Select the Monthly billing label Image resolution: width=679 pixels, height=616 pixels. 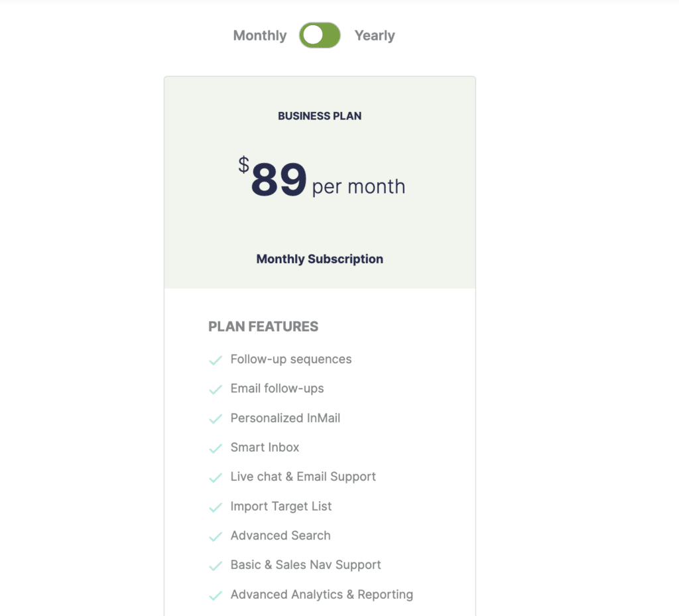[x=260, y=36]
